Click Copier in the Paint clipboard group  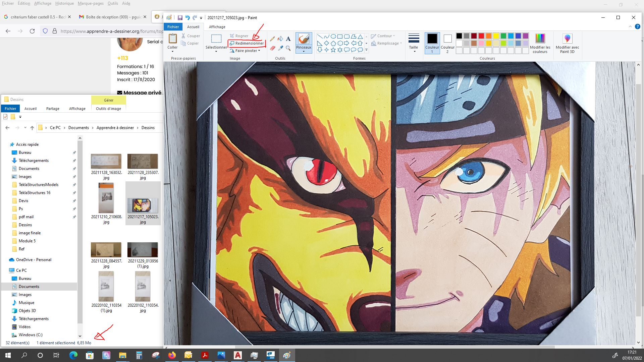190,43
